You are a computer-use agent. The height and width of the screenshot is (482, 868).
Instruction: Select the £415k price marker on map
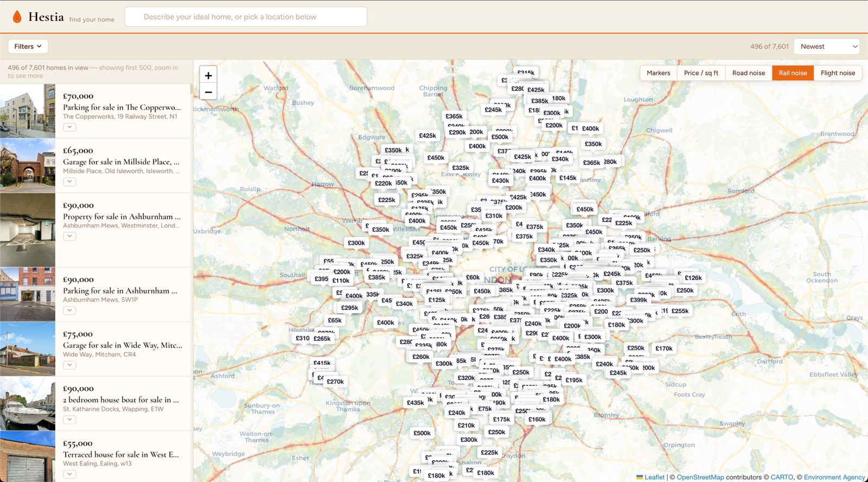[322, 363]
